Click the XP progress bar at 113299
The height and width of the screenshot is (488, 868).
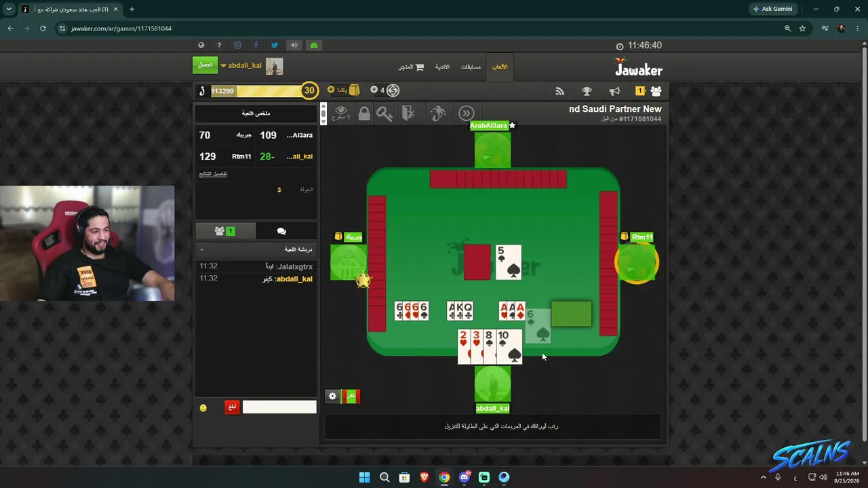pyautogui.click(x=256, y=91)
